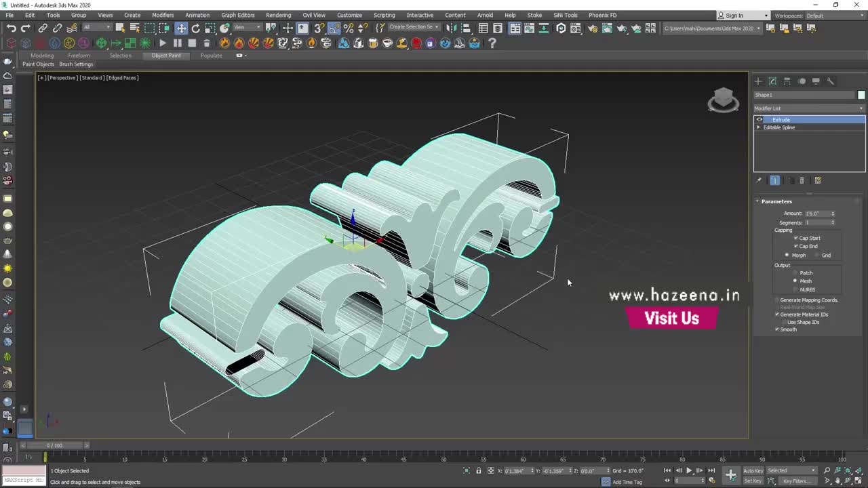Click the time slider showing 0 / 100
This screenshot has width=868, height=488.
[x=54, y=445]
